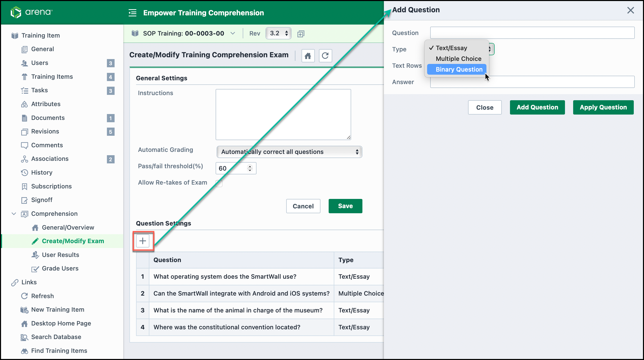Click into the Instructions text area
Viewport: 644px width, 360px height.
coord(283,115)
